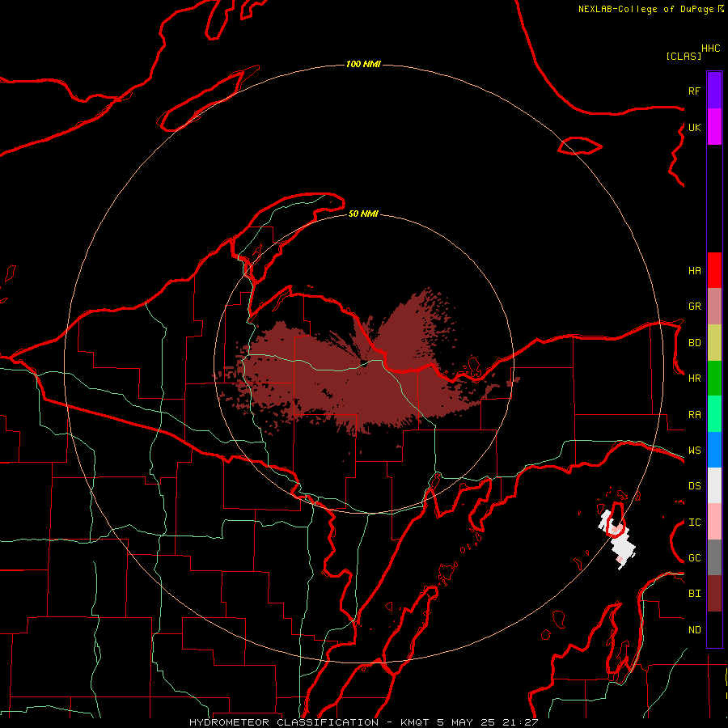Click the BD legend label
Screen dimensions: 728x728
coord(694,343)
